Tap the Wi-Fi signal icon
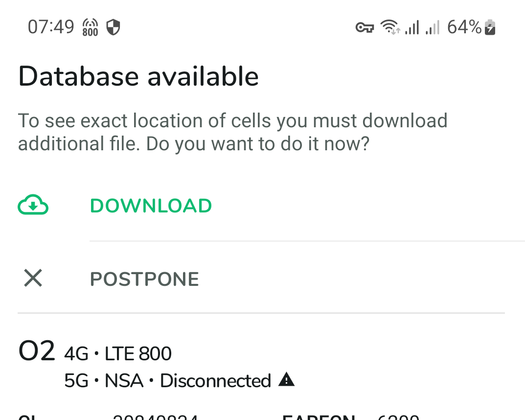Viewport: 525px width, 420px height. 390,27
